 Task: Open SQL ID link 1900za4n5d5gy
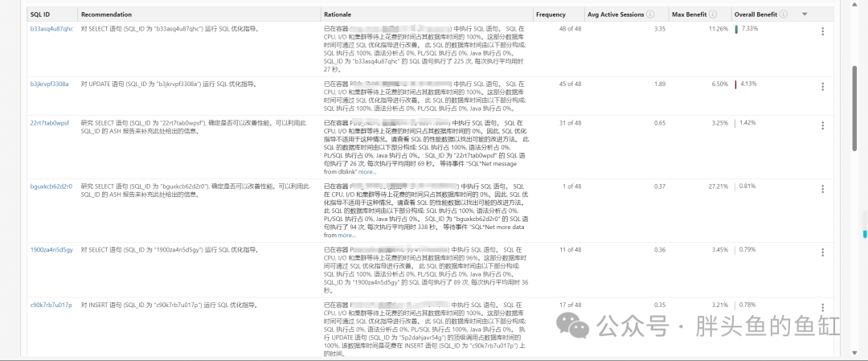click(51, 250)
